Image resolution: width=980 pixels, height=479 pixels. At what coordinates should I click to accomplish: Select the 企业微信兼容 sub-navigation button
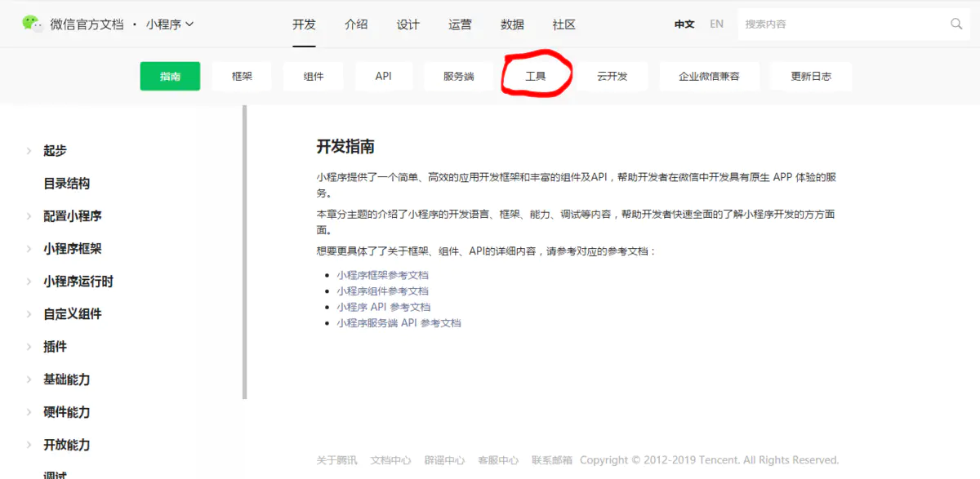point(709,76)
